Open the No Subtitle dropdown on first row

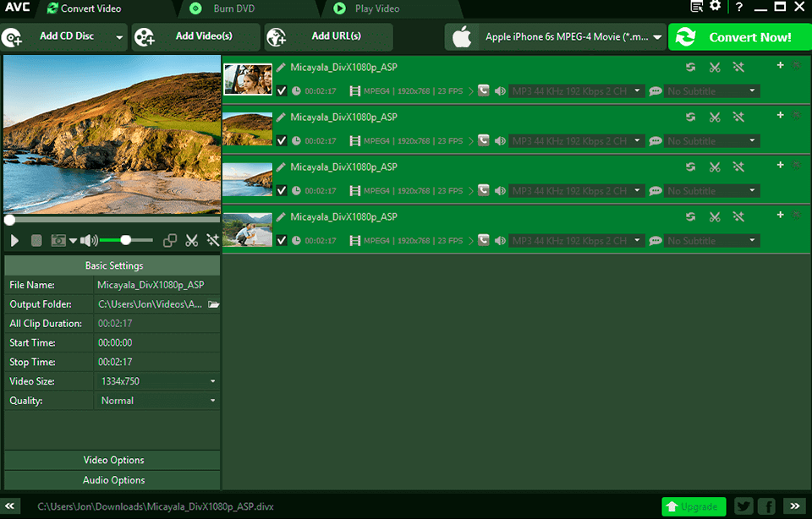tap(712, 90)
